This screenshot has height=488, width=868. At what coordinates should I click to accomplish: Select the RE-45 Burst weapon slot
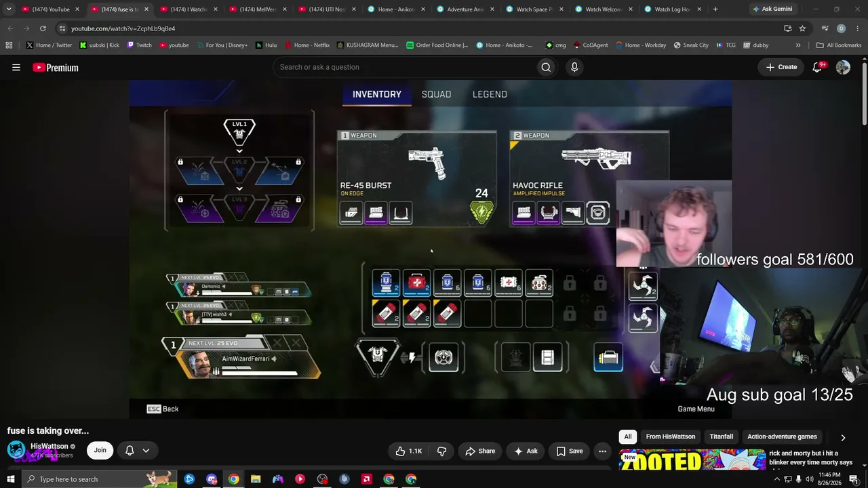416,179
